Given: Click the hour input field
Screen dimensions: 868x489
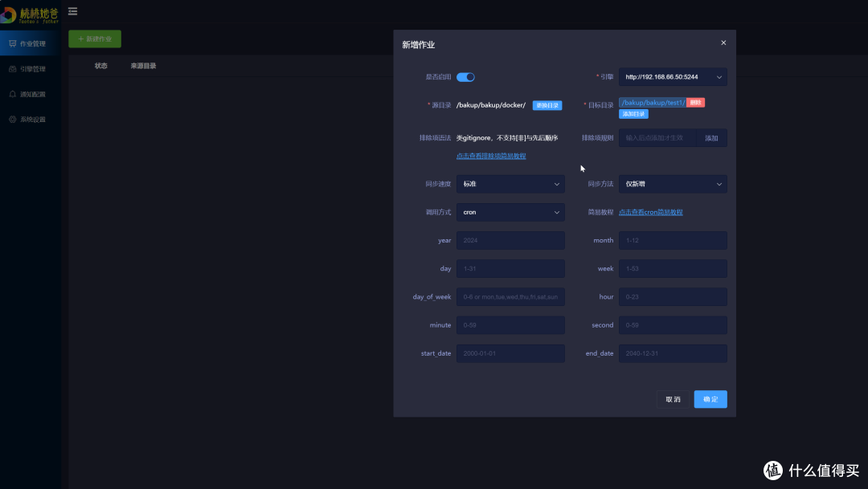Looking at the screenshot, I should [x=673, y=296].
